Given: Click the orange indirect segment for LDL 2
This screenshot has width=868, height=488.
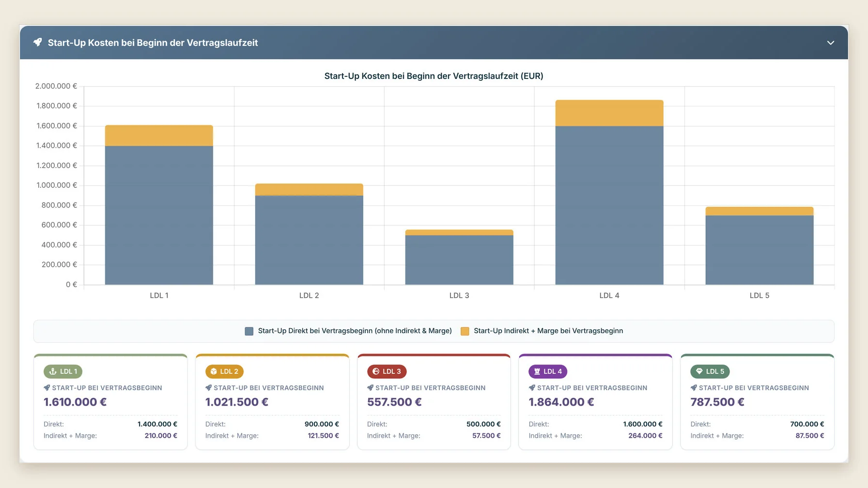Looking at the screenshot, I should tap(309, 189).
